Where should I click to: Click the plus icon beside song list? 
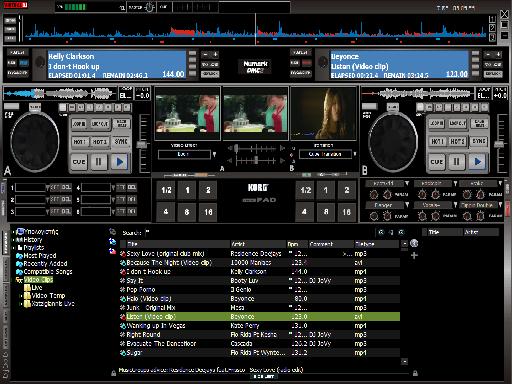click(x=414, y=256)
